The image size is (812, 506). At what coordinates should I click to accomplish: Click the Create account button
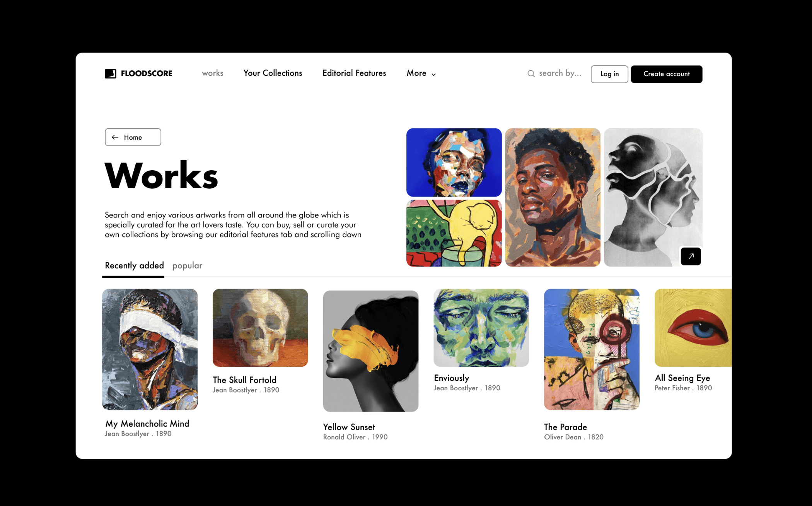[x=667, y=74]
